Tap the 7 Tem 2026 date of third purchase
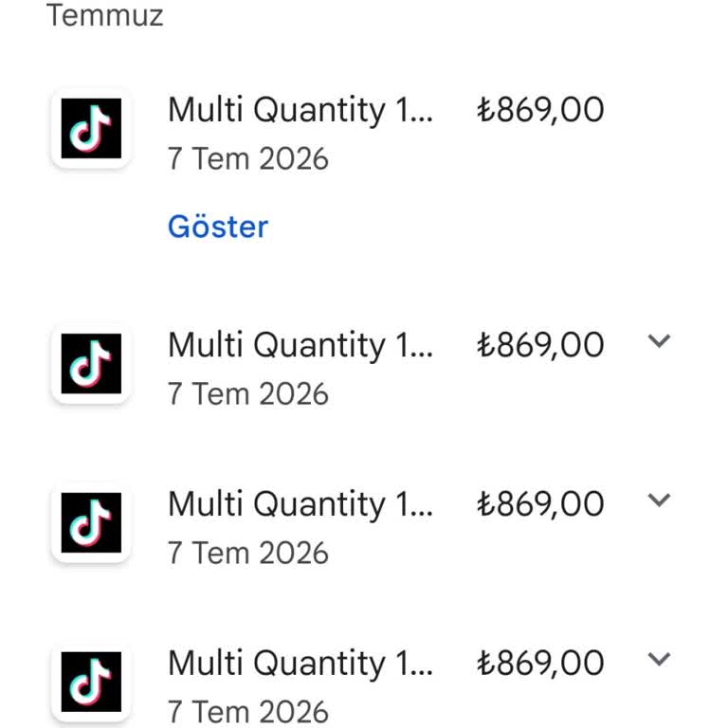 coord(248,553)
